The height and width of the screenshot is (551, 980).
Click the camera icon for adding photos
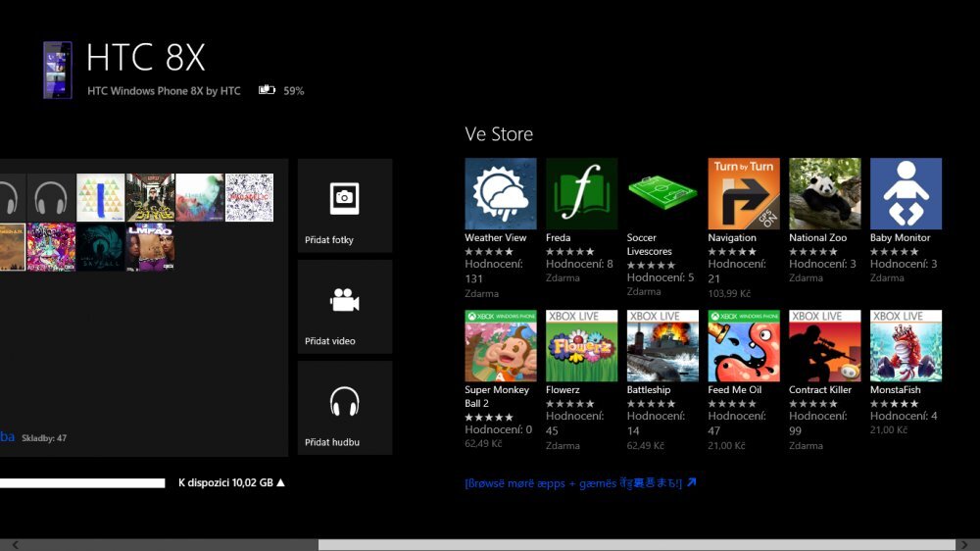[344, 198]
